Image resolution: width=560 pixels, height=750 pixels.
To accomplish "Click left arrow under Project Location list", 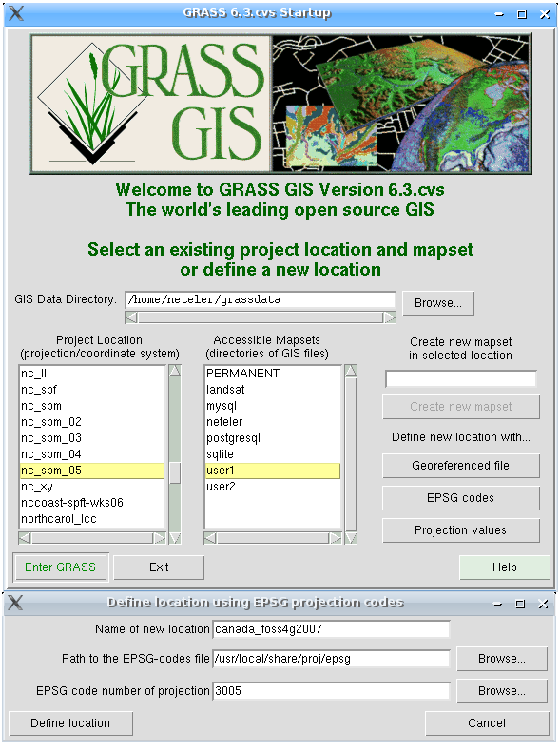I will [25, 539].
